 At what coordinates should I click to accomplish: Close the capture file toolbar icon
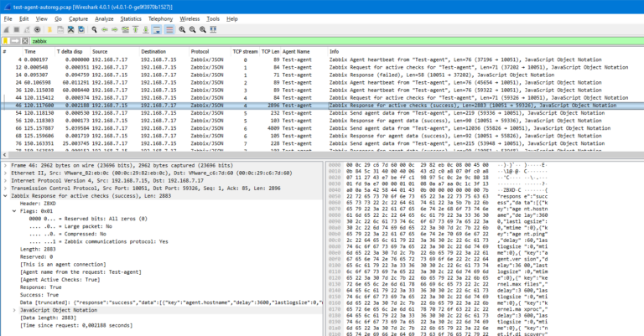(70, 29)
